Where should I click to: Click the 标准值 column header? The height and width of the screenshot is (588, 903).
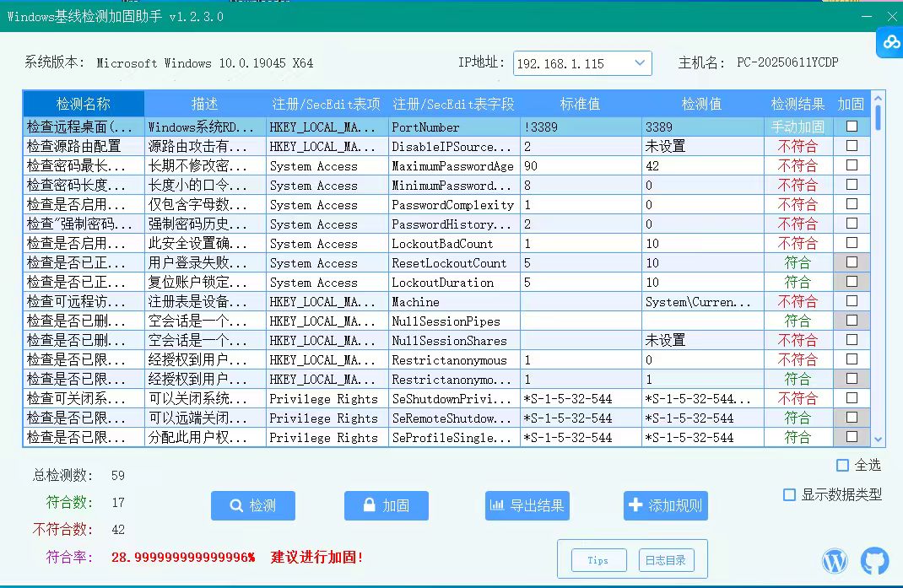click(x=581, y=104)
